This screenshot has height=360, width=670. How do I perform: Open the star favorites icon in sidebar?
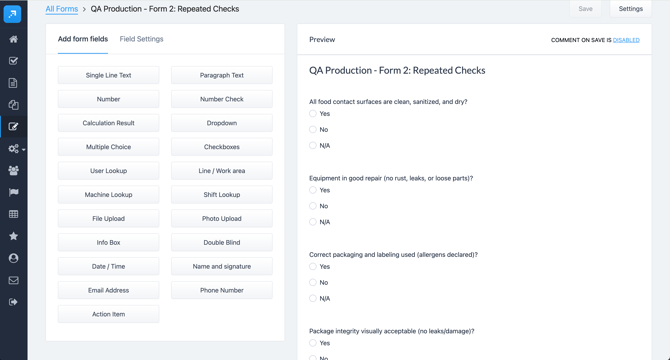13,236
